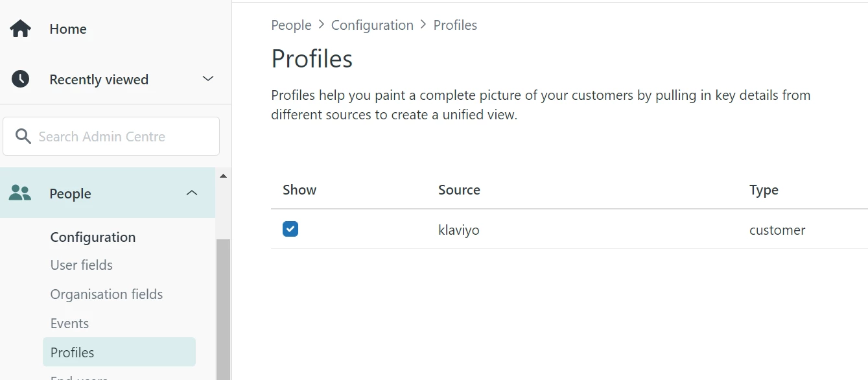Image resolution: width=868 pixels, height=380 pixels.
Task: Click the klaviyo source row
Action: click(x=459, y=230)
